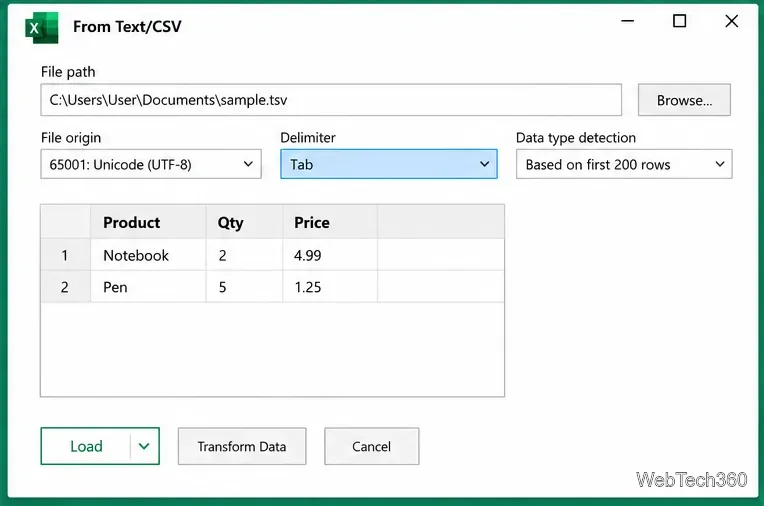Click the Cancel button
764x506 pixels.
372,446
